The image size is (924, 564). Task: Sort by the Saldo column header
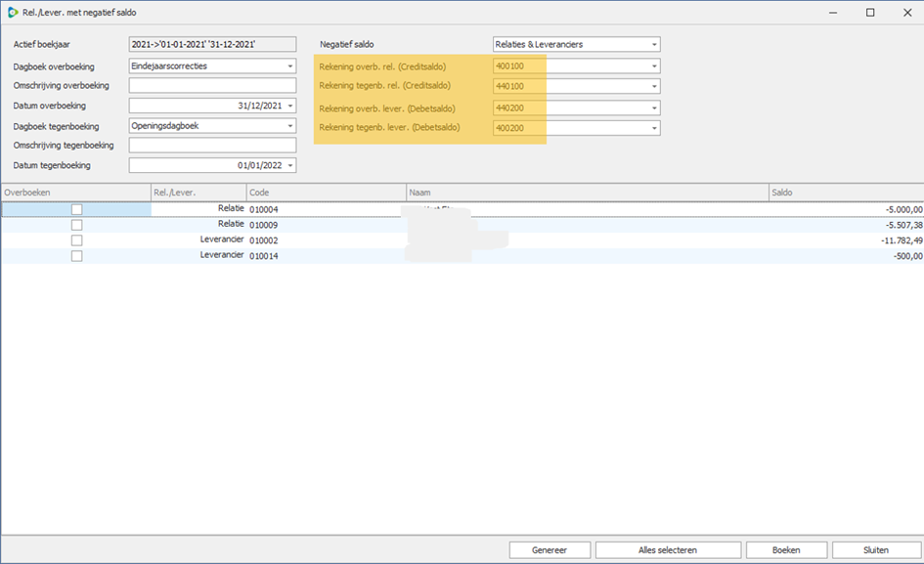click(x=845, y=193)
